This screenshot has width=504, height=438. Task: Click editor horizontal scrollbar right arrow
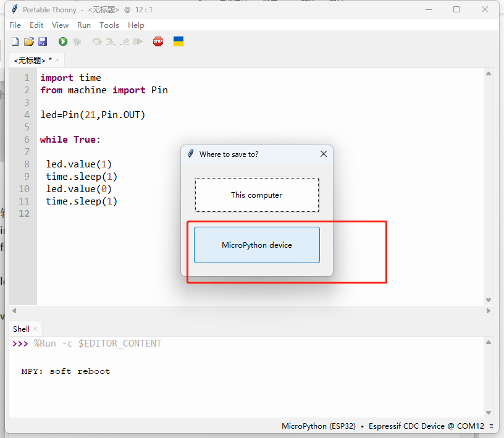(x=489, y=311)
